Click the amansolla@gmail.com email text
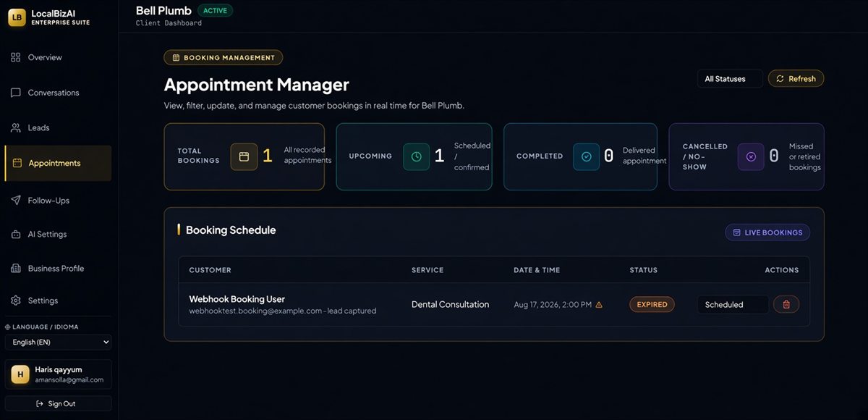This screenshot has width=868, height=420. (x=69, y=380)
